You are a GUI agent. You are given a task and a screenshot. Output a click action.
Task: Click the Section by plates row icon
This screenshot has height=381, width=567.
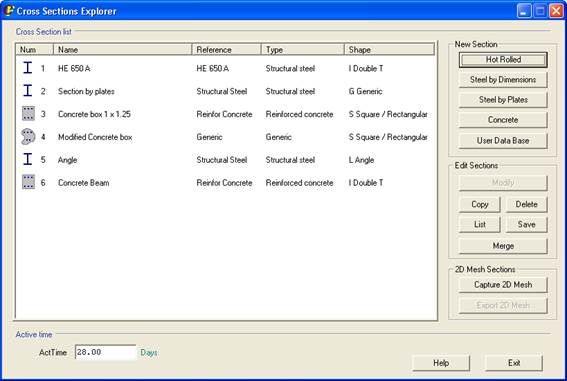tap(27, 90)
